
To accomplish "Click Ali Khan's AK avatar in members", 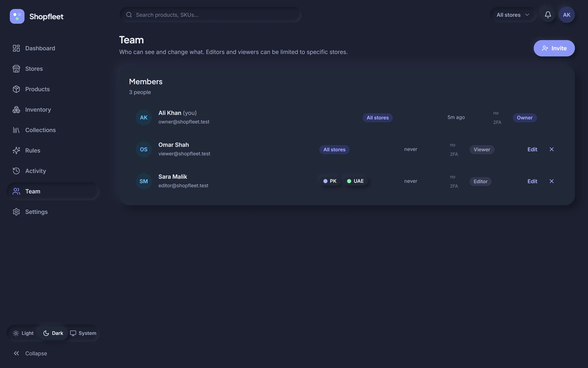I will click(x=144, y=117).
